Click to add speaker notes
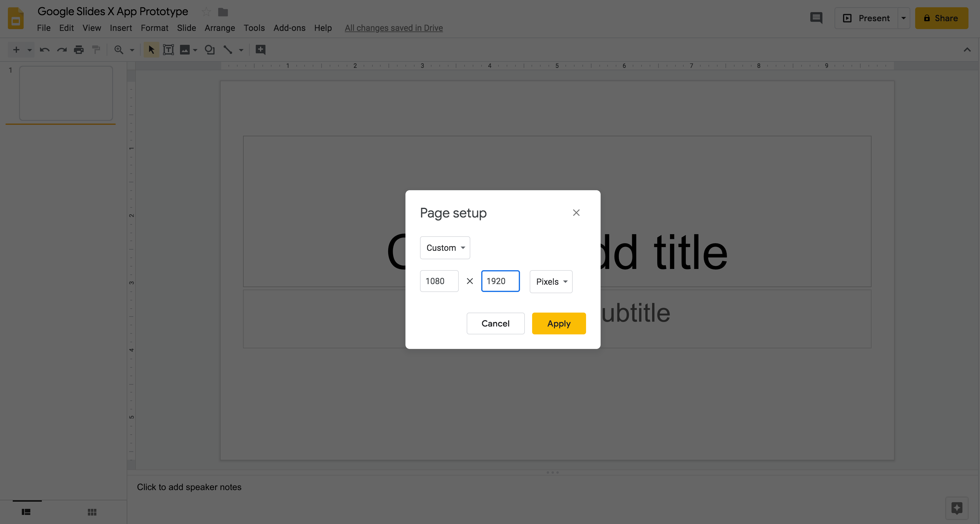Screen dimensions: 980x524 click(189, 487)
